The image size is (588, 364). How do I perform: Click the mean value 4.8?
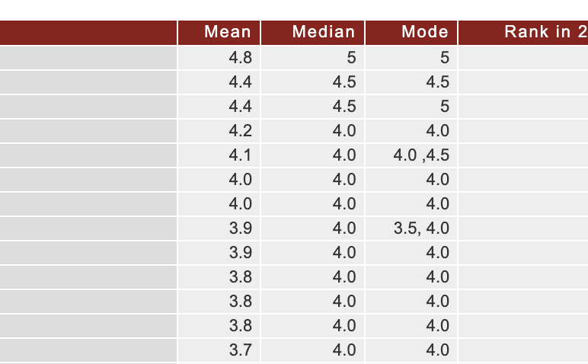point(240,58)
